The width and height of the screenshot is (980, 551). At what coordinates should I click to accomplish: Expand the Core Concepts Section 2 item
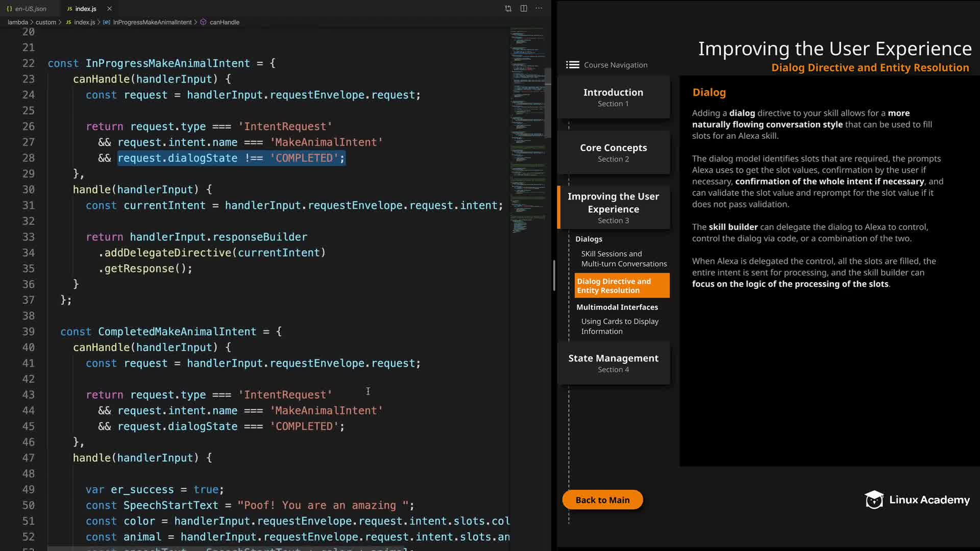[x=613, y=153]
